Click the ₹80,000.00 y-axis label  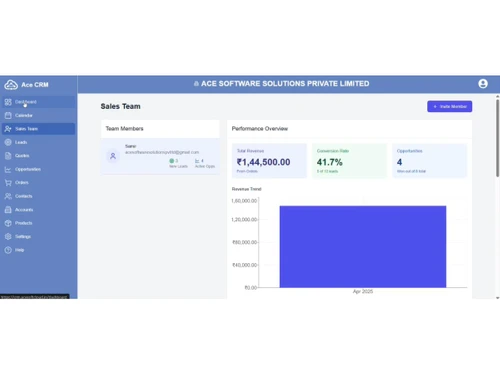244,242
